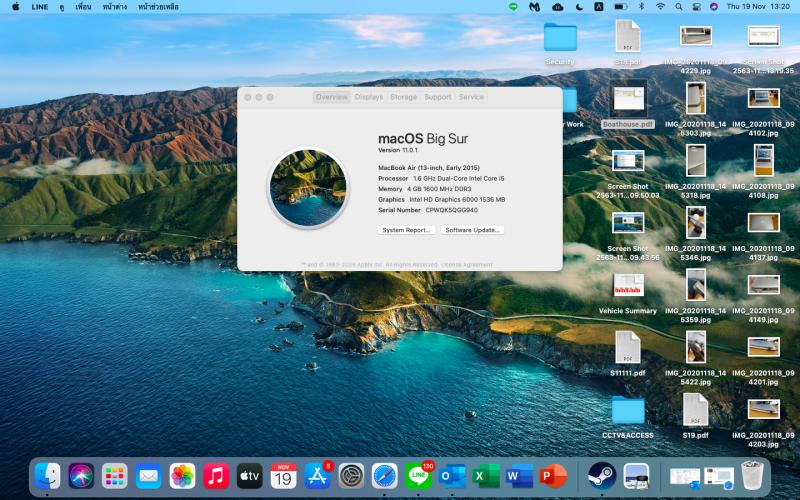
Task: Select the Security folder on desktop
Action: click(560, 44)
